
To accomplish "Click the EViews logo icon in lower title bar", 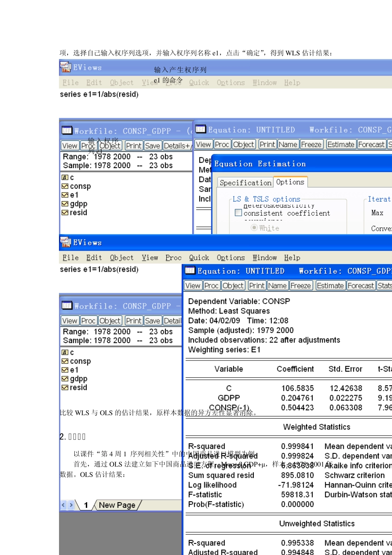I will click(65, 242).
